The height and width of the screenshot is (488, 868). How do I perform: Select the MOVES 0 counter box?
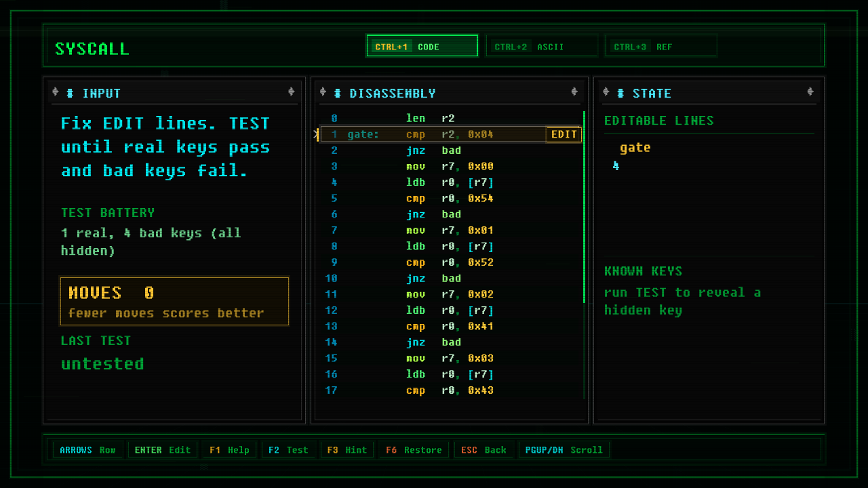(175, 301)
